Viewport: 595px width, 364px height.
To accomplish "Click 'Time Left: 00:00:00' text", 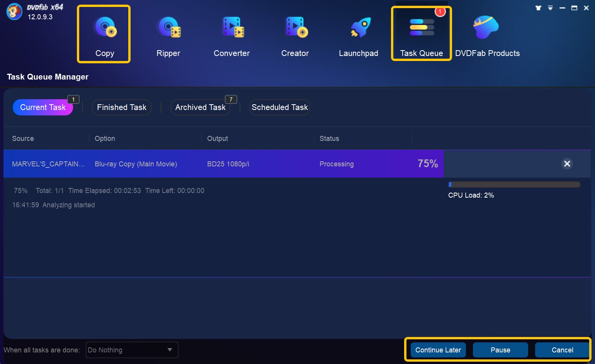I will click(x=175, y=191).
